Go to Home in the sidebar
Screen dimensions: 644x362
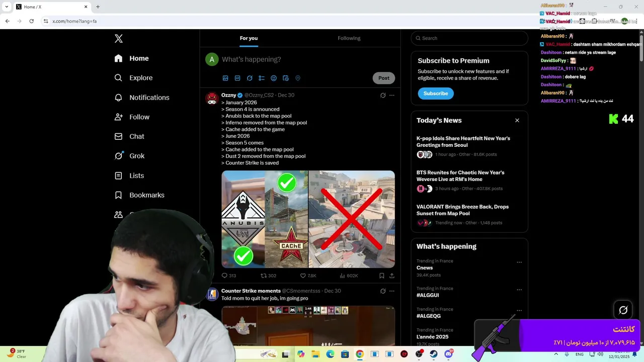131,58
